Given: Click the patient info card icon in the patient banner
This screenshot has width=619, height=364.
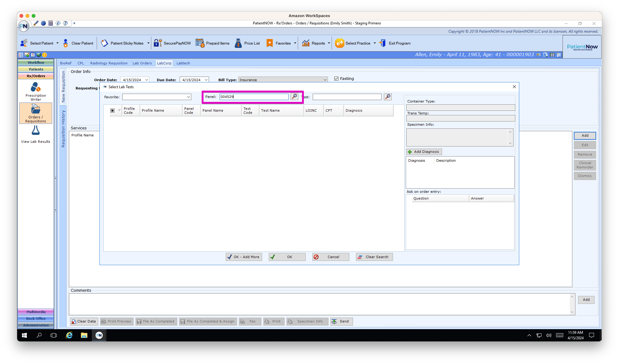Looking at the screenshot, I should point(538,55).
